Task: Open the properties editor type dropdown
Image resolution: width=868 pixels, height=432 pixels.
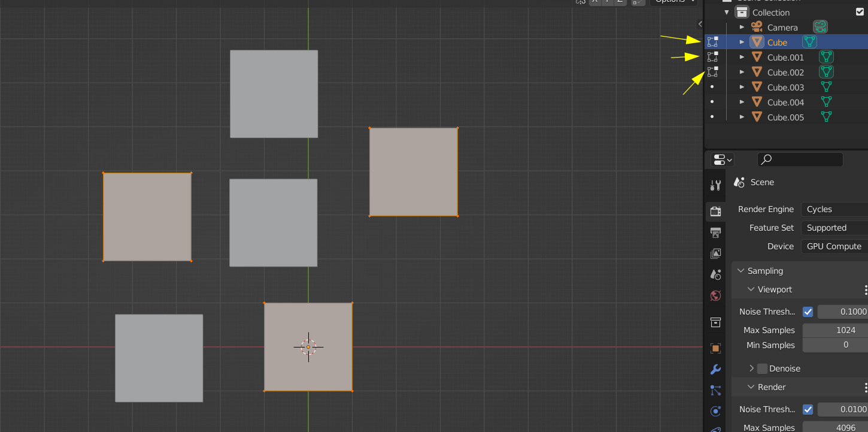Action: point(723,159)
